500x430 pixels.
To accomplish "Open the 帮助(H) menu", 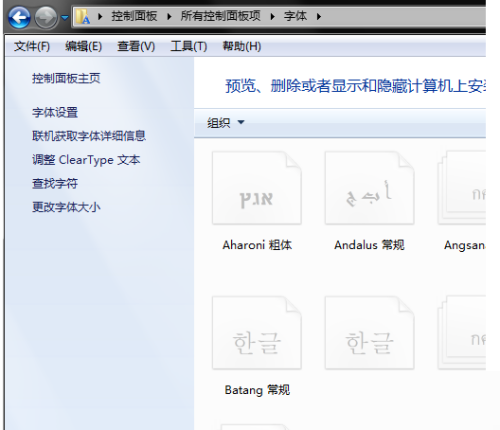I will pos(242,46).
